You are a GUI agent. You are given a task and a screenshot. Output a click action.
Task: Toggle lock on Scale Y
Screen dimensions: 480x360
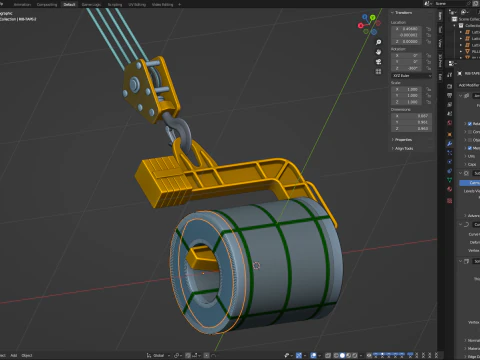click(x=429, y=96)
